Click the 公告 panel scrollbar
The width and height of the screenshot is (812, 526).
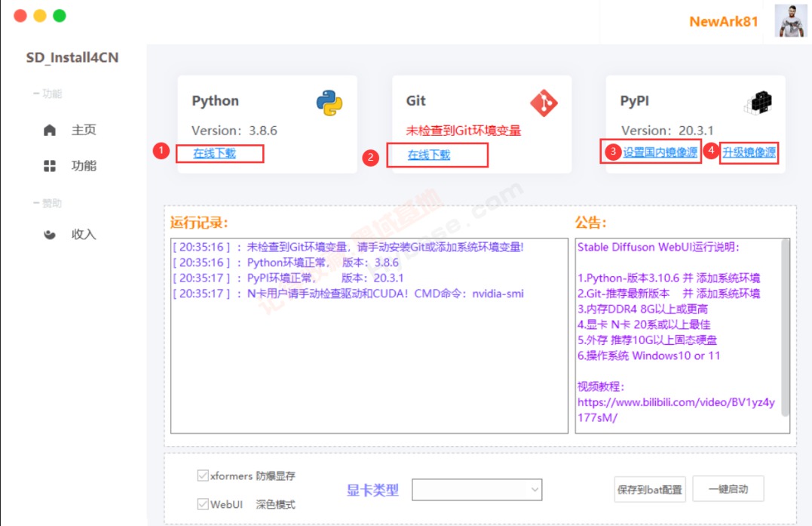pyautogui.click(x=785, y=328)
